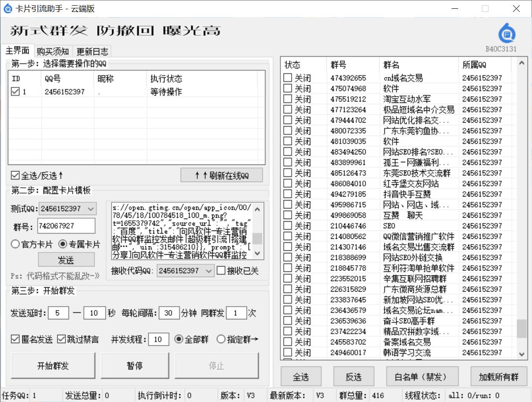
Task: Select group name 域名交易出售交流群
Action: (419, 247)
